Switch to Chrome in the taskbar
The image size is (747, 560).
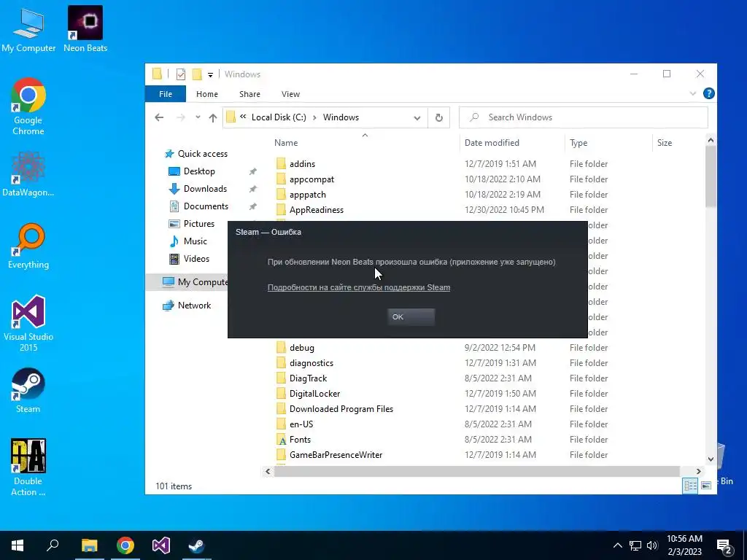[x=125, y=545]
